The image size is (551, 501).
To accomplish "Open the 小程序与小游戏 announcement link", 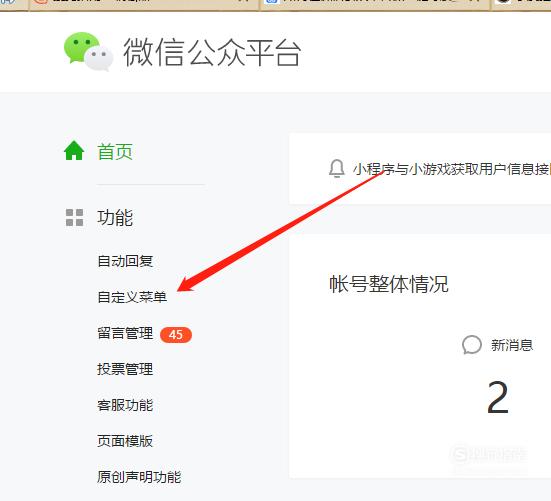I will point(452,169).
